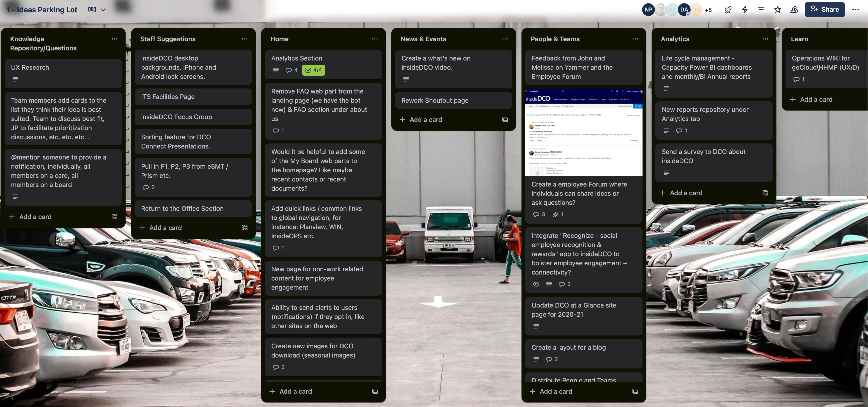Click the board title 1 - Ideas Parking Lot
The image size is (868, 407).
click(42, 9)
